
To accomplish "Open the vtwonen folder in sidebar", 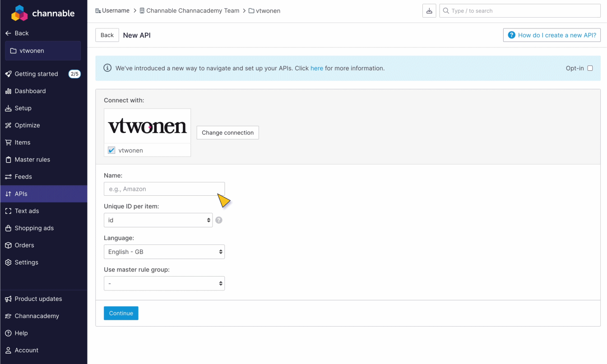I will point(43,51).
